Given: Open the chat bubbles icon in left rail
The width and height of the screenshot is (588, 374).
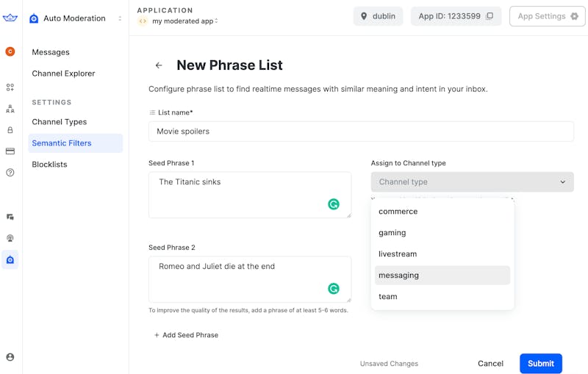Looking at the screenshot, I should 10,217.
